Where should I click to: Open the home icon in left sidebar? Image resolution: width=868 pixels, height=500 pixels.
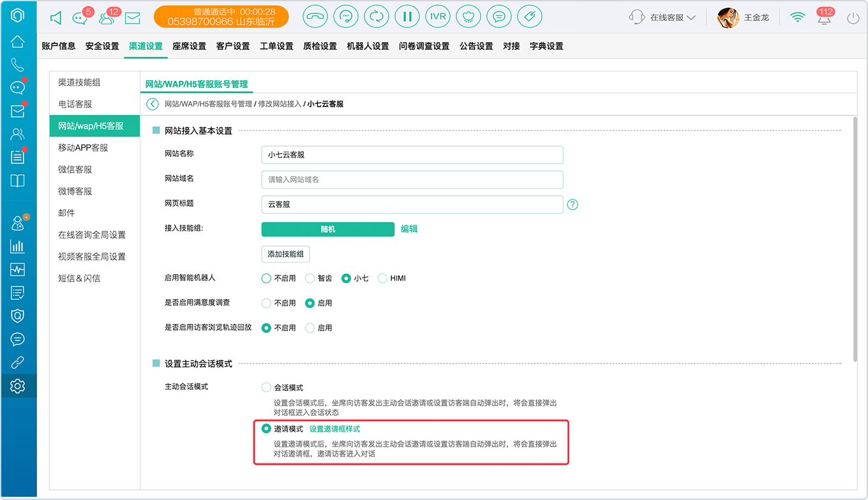(x=18, y=42)
